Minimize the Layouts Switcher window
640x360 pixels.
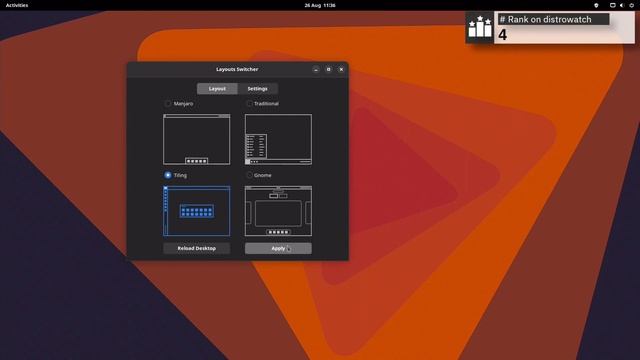coord(316,69)
